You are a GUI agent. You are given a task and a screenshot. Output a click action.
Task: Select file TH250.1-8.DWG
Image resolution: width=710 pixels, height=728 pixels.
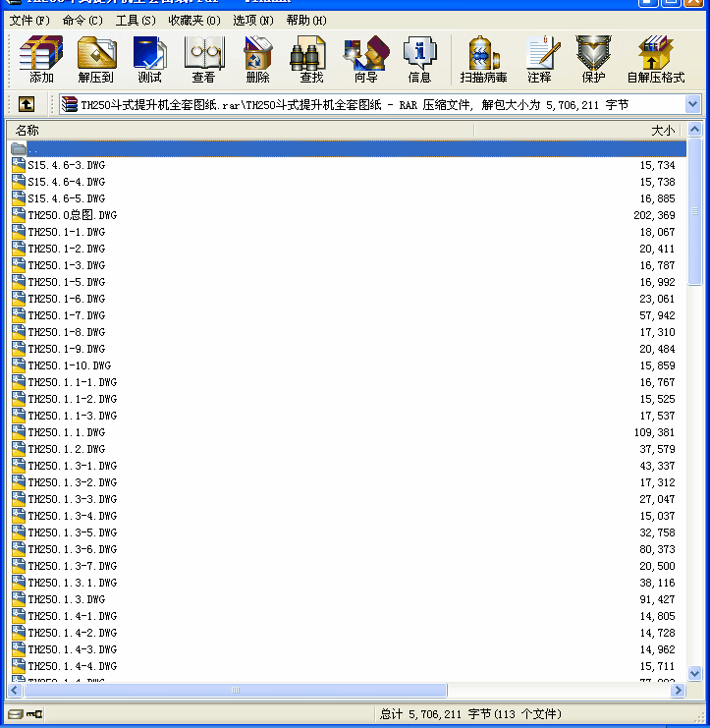coord(67,332)
